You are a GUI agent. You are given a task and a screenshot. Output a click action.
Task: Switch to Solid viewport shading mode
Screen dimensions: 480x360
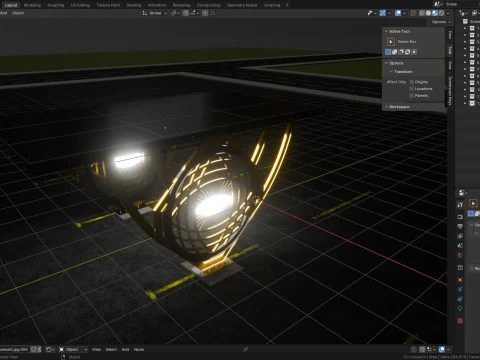428,13
